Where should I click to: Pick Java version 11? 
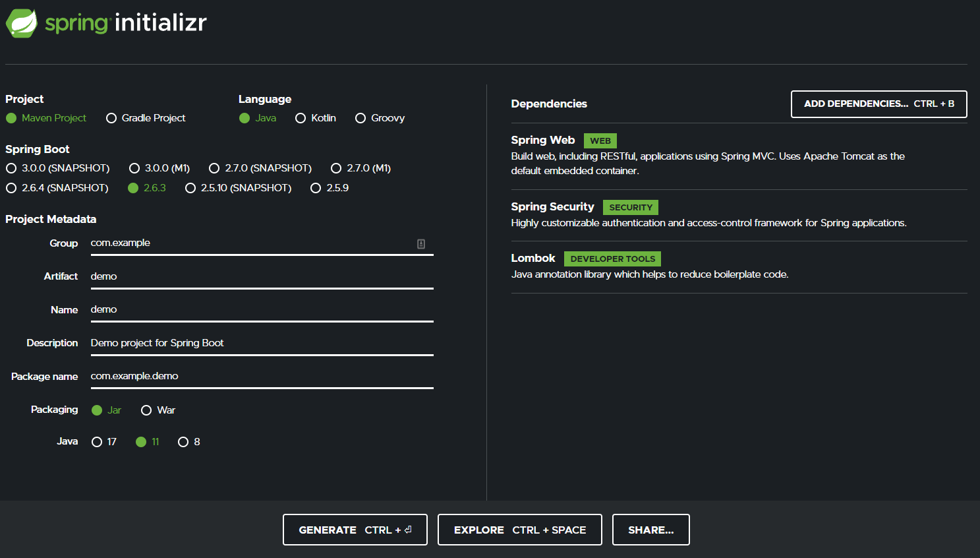[148, 442]
